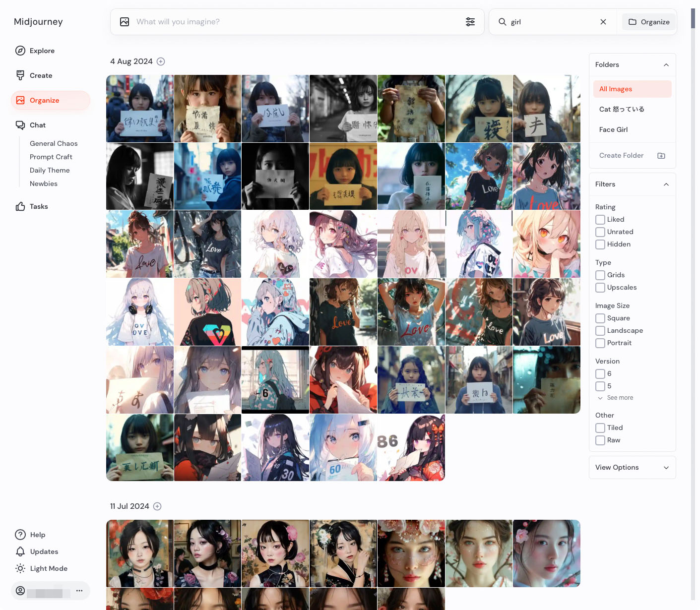Screen dimensions: 700x610
Task: Click the Organize button in the top bar
Action: 649,22
